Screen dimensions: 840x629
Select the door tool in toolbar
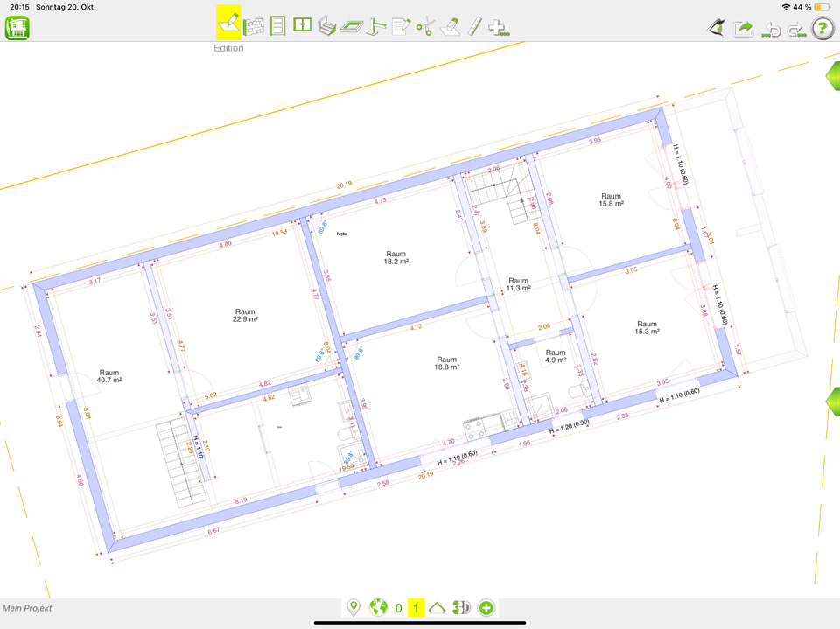(278, 26)
